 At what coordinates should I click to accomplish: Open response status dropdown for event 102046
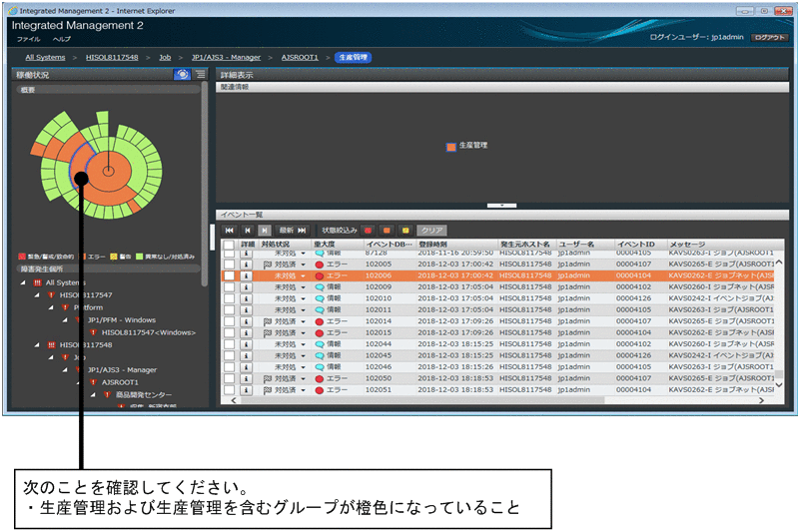point(304,367)
